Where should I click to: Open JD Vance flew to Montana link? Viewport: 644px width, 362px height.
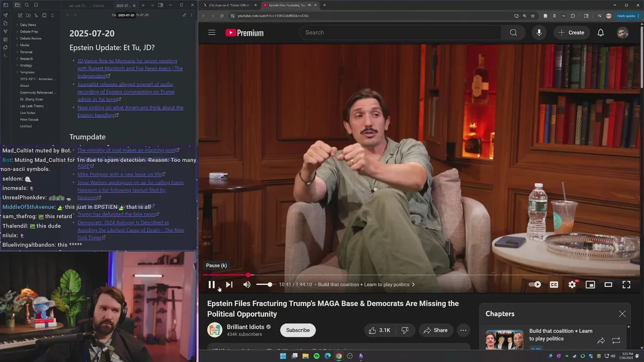(130, 68)
